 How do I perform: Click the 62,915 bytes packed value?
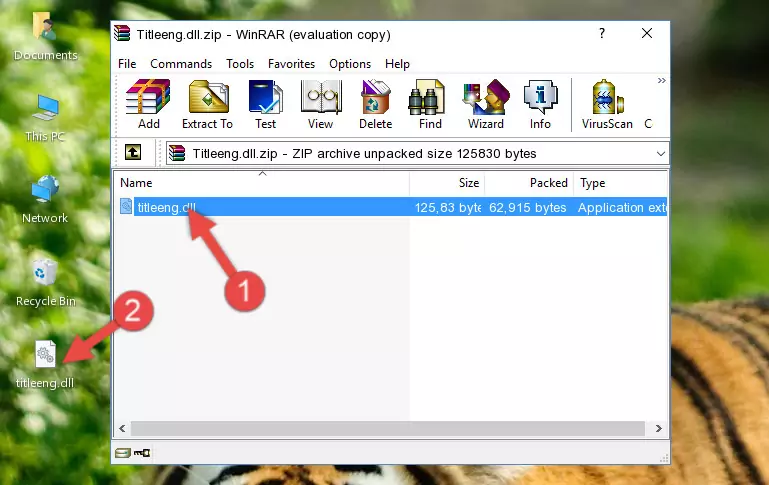tap(528, 207)
